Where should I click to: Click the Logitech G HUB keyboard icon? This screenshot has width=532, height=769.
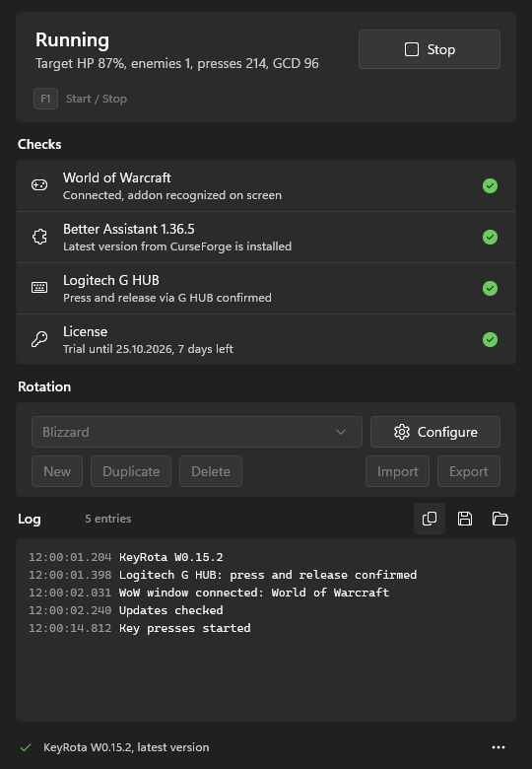tap(39, 288)
